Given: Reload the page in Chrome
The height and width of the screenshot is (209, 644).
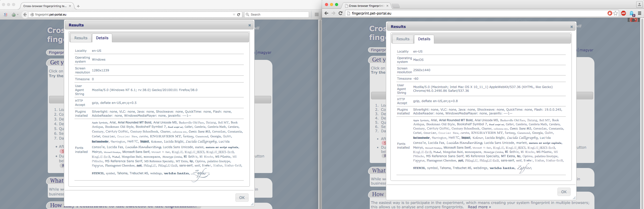Looking at the screenshot, I should [x=340, y=13].
